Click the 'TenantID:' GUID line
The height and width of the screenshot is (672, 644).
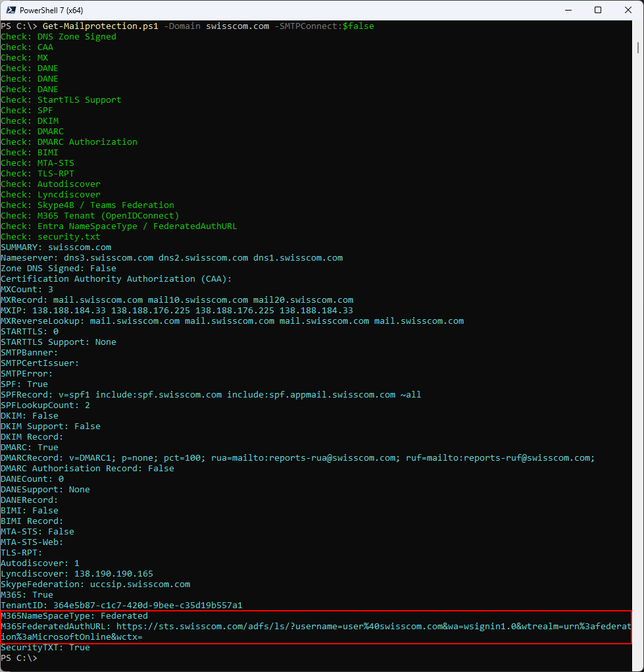point(121,605)
